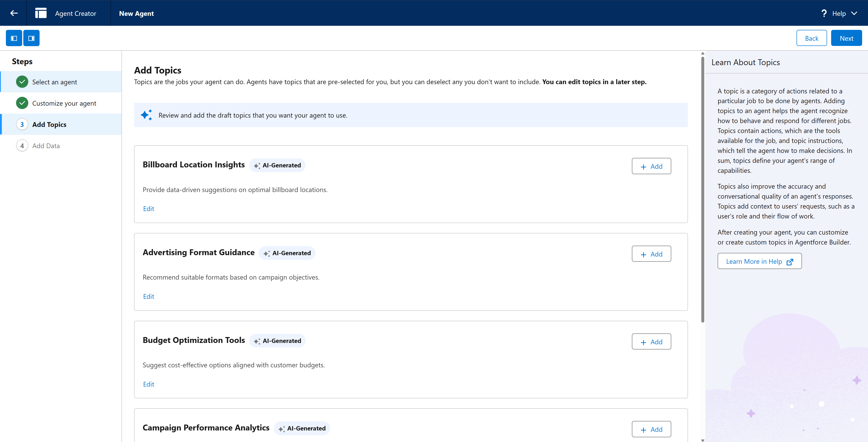Go to Select an agent step

55,82
